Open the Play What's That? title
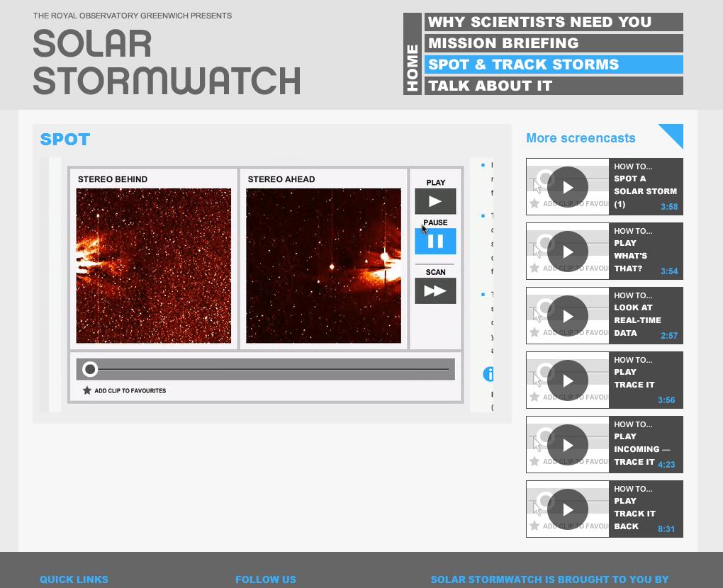 click(630, 256)
